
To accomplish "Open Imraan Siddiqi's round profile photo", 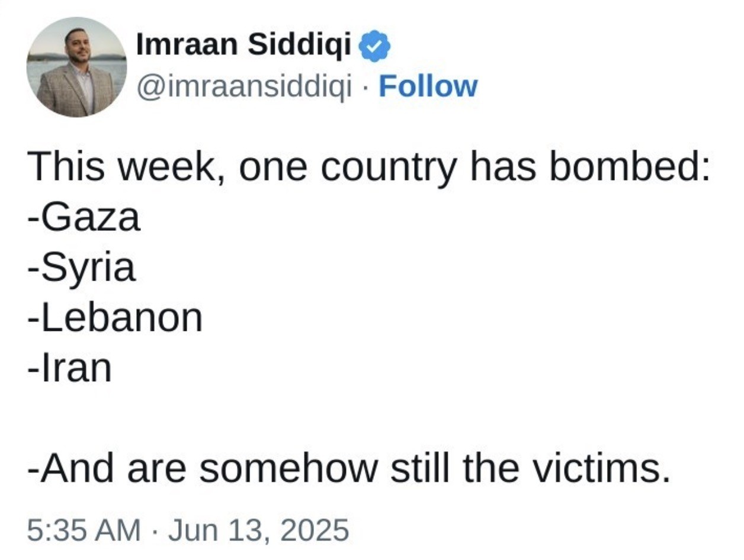I will (x=77, y=67).
